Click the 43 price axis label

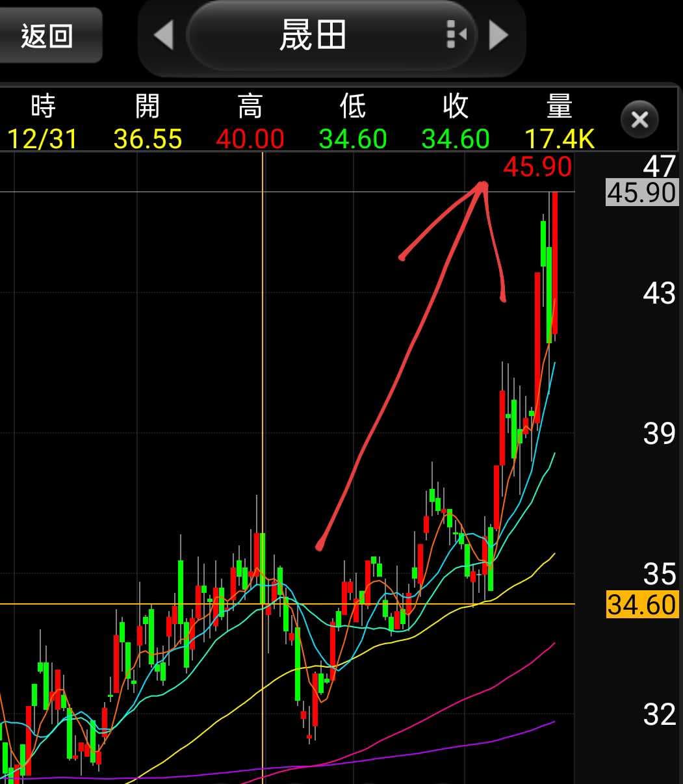tap(659, 294)
